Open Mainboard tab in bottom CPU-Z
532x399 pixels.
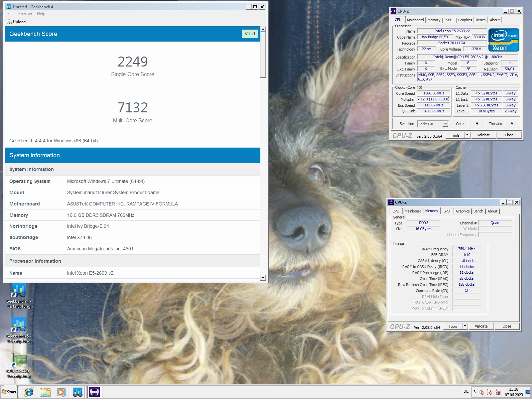coord(413,211)
